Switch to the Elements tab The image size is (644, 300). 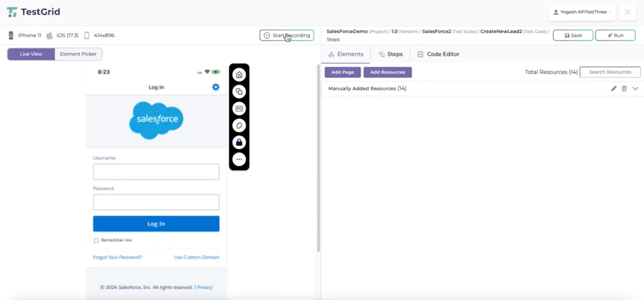click(x=346, y=54)
